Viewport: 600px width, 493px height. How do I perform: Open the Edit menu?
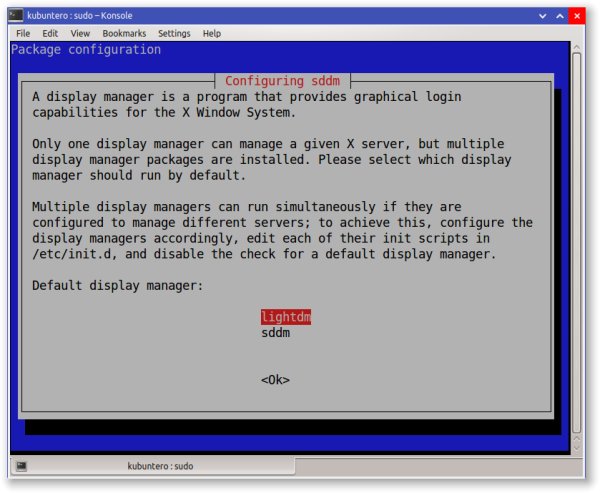click(50, 34)
